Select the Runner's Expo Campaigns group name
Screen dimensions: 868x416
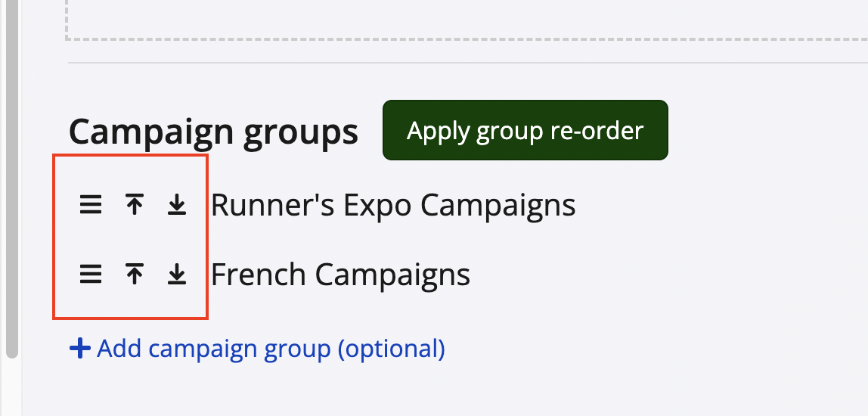(393, 205)
